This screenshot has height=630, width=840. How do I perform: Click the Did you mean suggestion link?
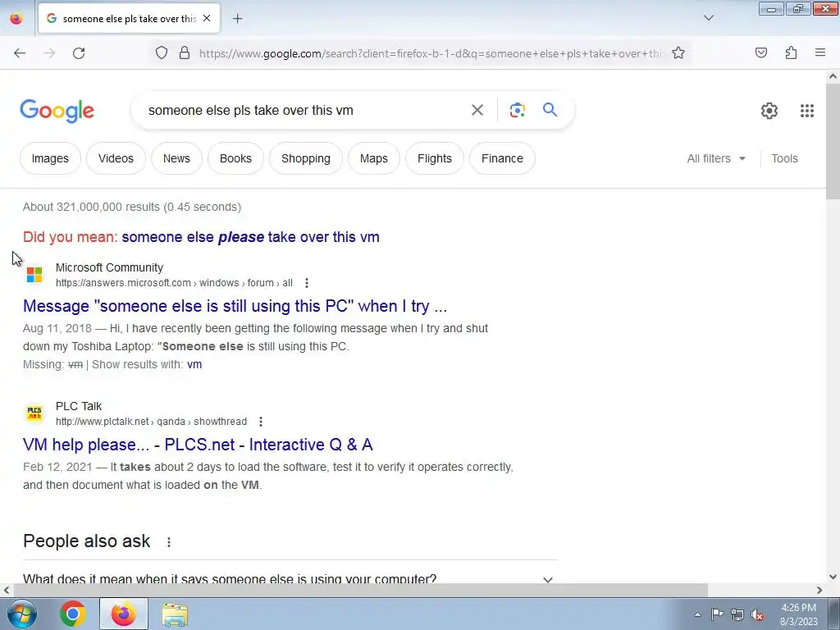point(250,237)
